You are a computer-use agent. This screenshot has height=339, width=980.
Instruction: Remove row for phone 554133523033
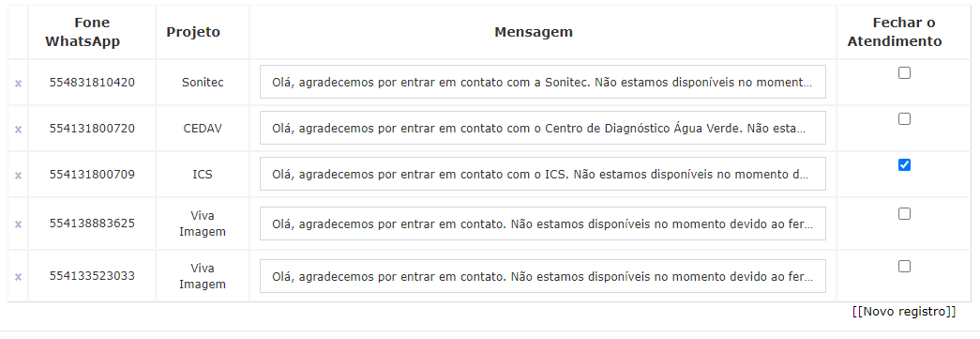click(x=18, y=276)
